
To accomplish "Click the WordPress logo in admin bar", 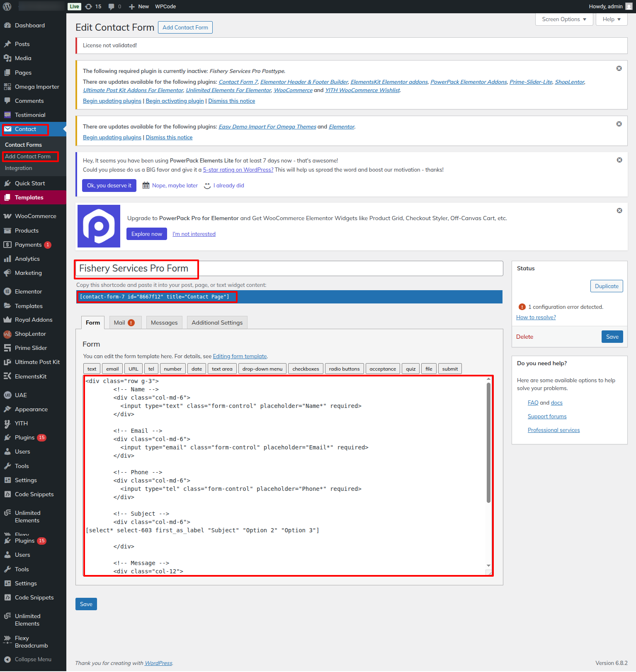I will 7,7.
